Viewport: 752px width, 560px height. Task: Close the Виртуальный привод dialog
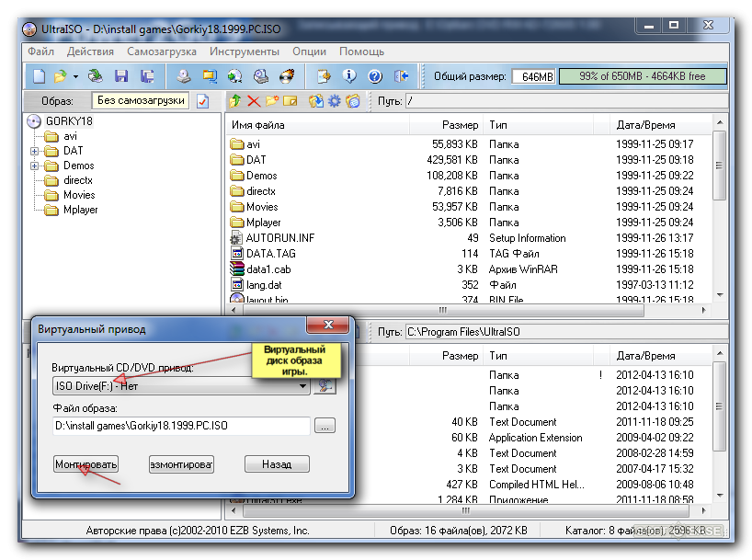tap(328, 325)
